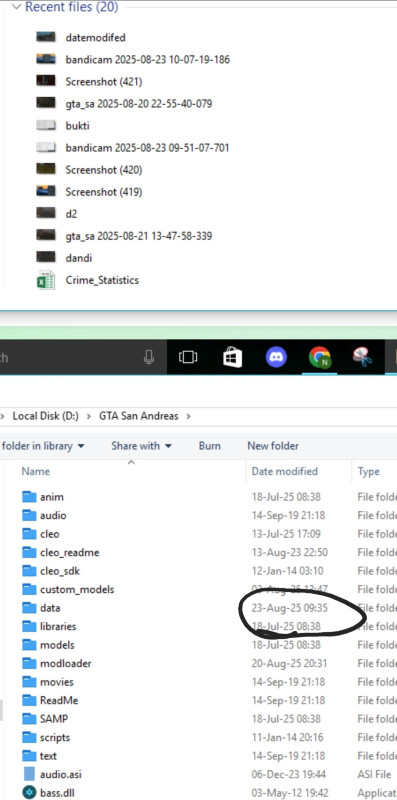This screenshot has width=397, height=800.
Task: Open the Include folder in library dropdown
Action: pyautogui.click(x=43, y=446)
